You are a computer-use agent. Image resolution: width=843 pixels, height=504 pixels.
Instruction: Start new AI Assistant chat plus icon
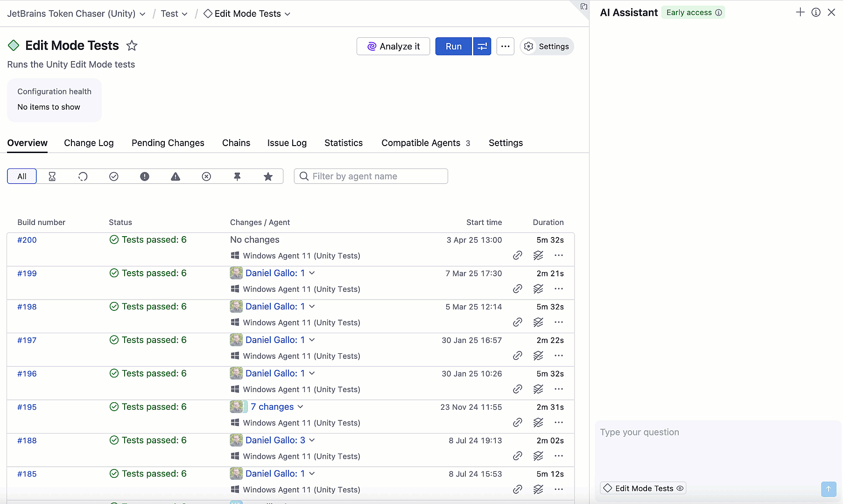(800, 13)
